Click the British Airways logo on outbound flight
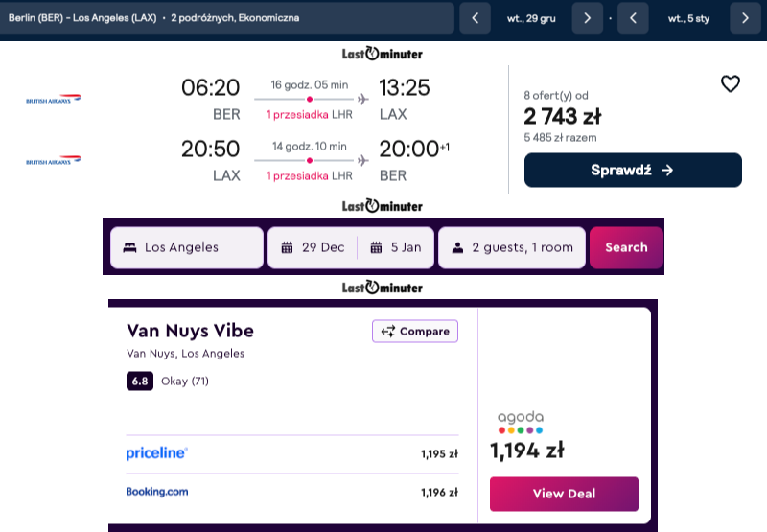Screen dimensions: 767x532 coord(54,100)
